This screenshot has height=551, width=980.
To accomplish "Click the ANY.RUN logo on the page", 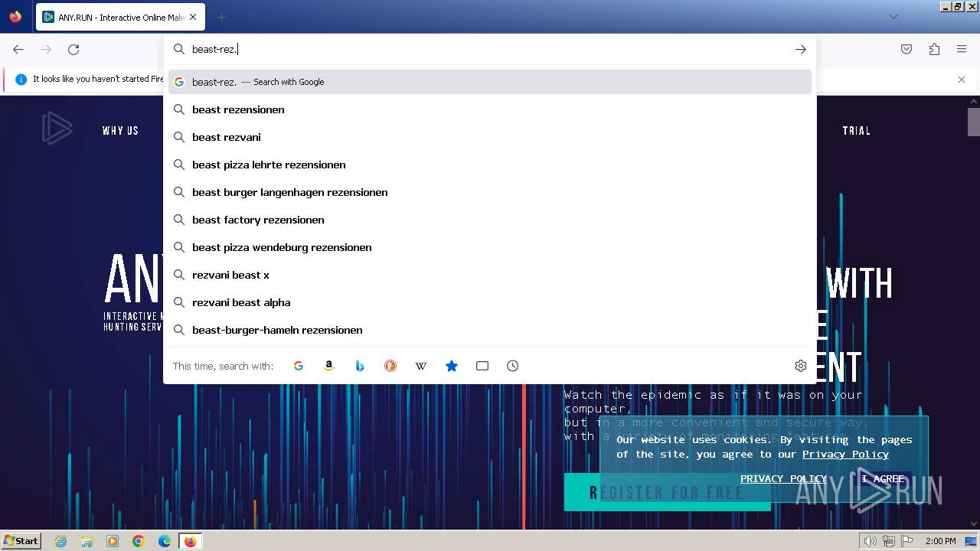I will (57, 129).
